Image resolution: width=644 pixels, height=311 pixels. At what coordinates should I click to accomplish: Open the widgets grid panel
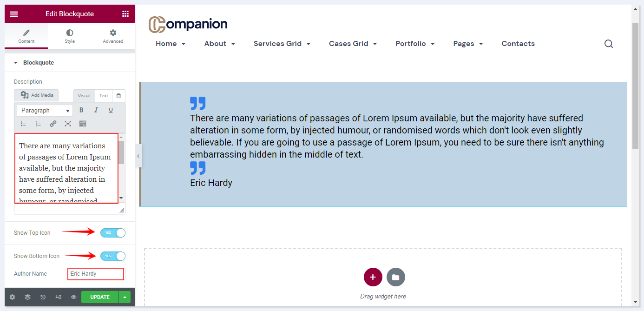coord(125,14)
